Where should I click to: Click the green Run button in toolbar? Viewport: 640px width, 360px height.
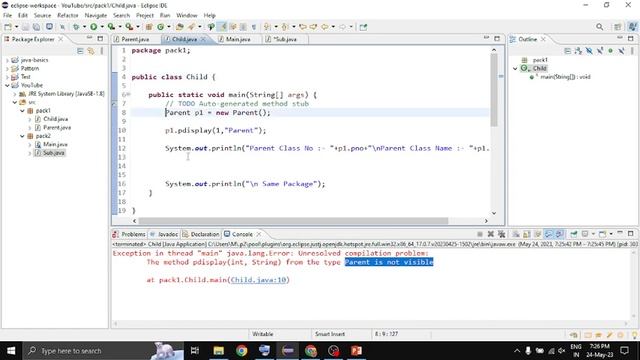[93, 27]
